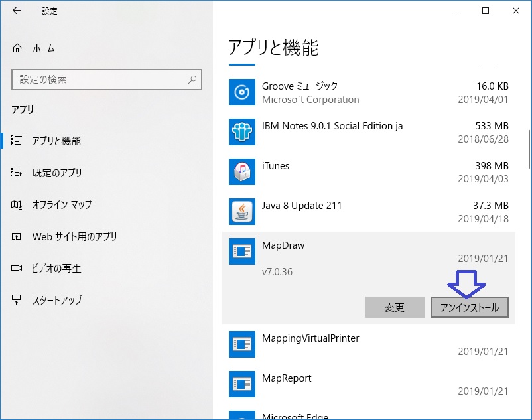532x420 pixels.
Task: Click the search magnifier icon
Action: pyautogui.click(x=192, y=80)
